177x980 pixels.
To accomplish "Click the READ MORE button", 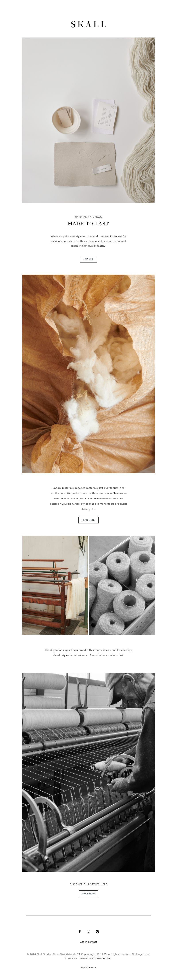I will (88, 520).
